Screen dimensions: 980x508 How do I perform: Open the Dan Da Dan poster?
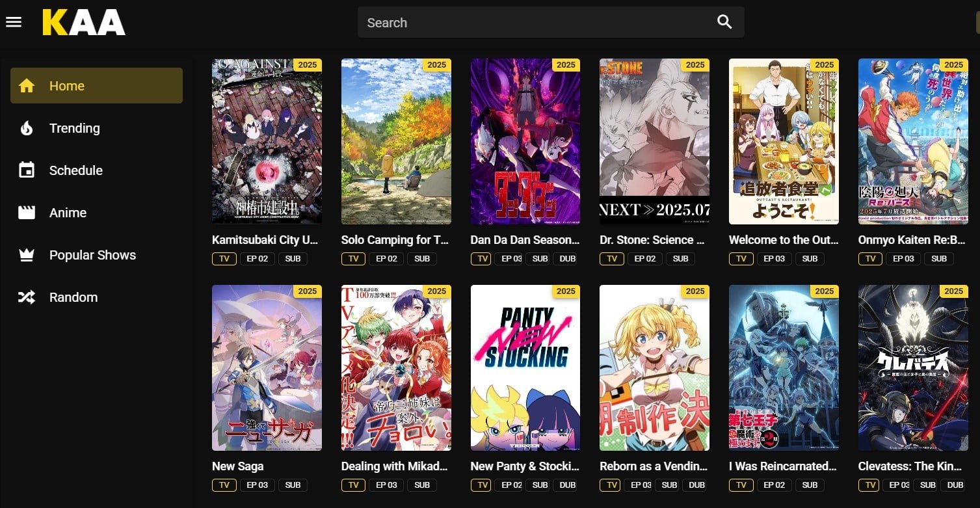click(x=525, y=141)
